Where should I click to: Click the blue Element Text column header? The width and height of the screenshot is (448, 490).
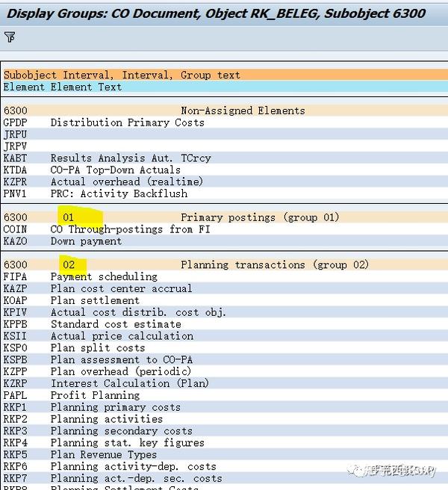[x=225, y=87]
